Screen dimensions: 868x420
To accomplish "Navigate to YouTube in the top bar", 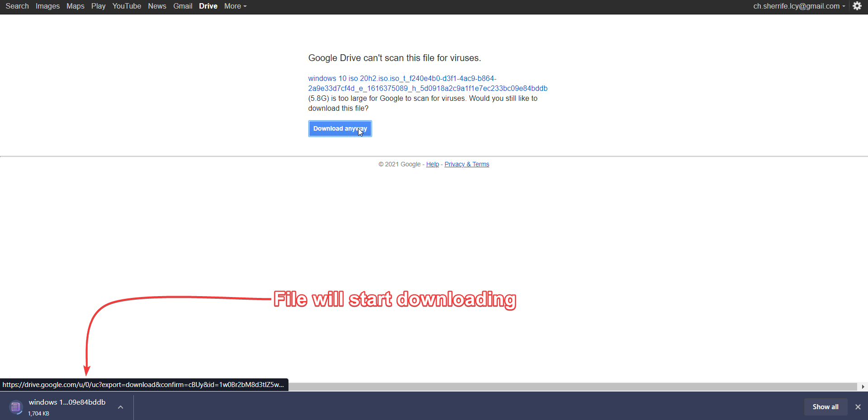I will (x=127, y=6).
